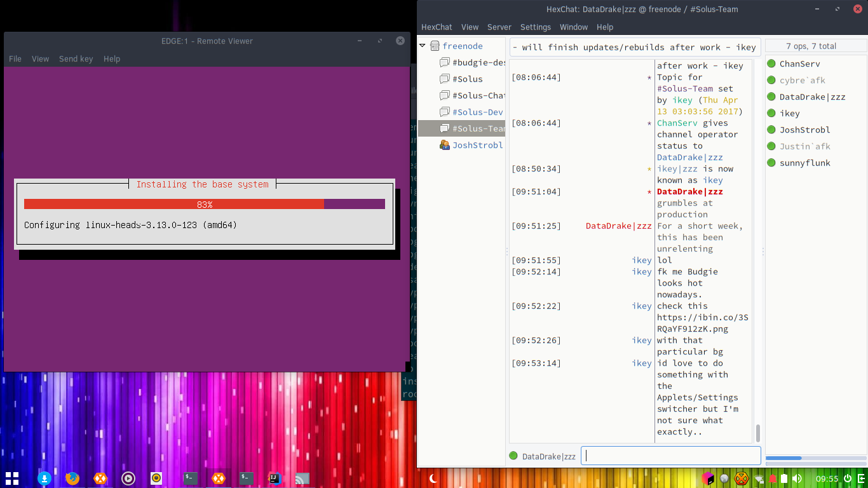Collapse the freenode server tree

pyautogui.click(x=423, y=46)
